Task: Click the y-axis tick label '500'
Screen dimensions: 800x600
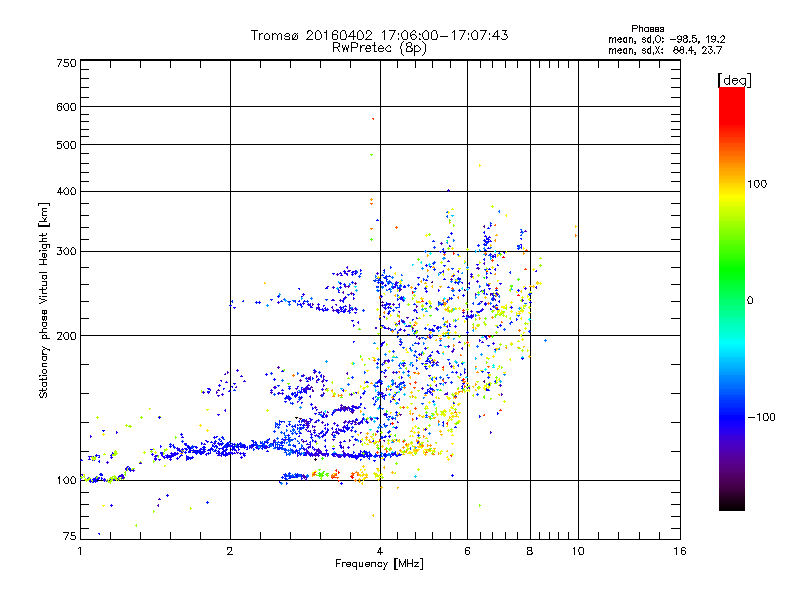Action: [x=66, y=145]
